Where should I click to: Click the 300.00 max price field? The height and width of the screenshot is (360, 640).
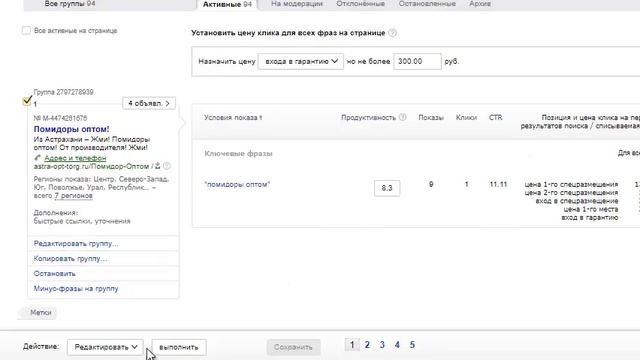[x=417, y=61]
